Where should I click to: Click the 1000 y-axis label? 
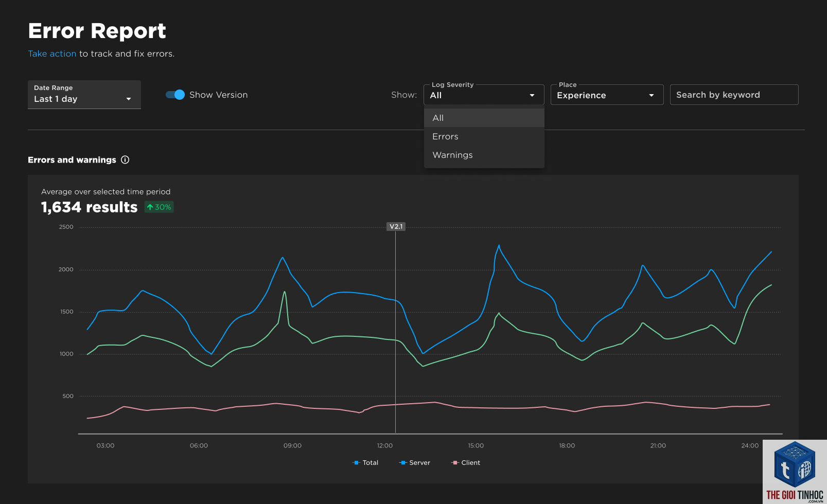[66, 354]
